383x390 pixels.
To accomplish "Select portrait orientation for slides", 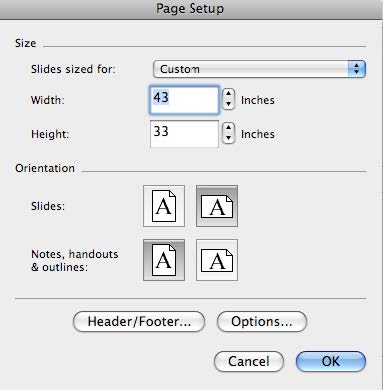I will point(164,206).
